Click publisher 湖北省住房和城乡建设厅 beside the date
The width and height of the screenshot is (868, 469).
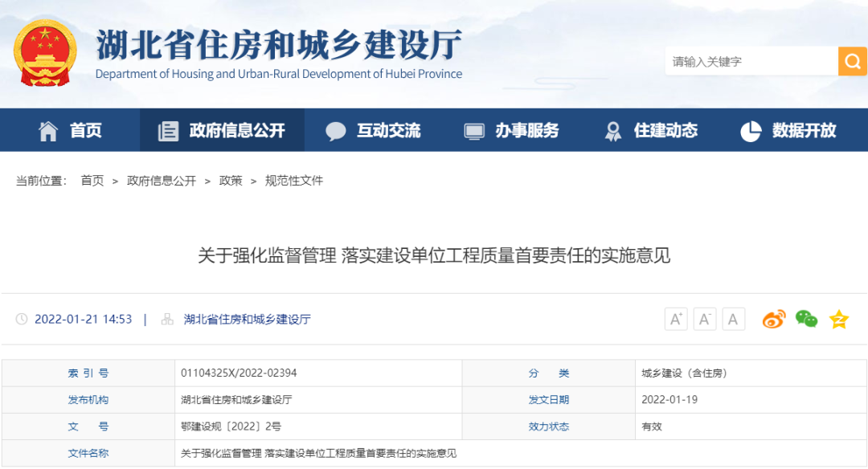point(247,319)
